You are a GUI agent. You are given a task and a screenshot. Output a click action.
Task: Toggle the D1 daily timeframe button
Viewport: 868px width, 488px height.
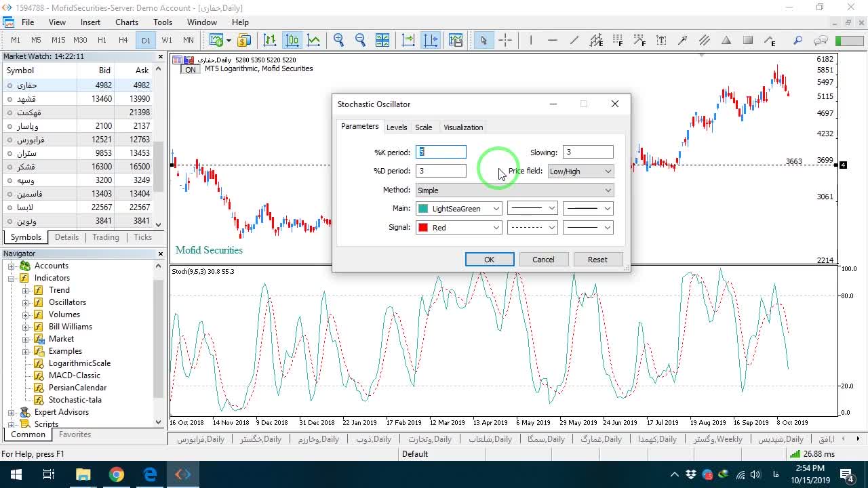click(146, 40)
